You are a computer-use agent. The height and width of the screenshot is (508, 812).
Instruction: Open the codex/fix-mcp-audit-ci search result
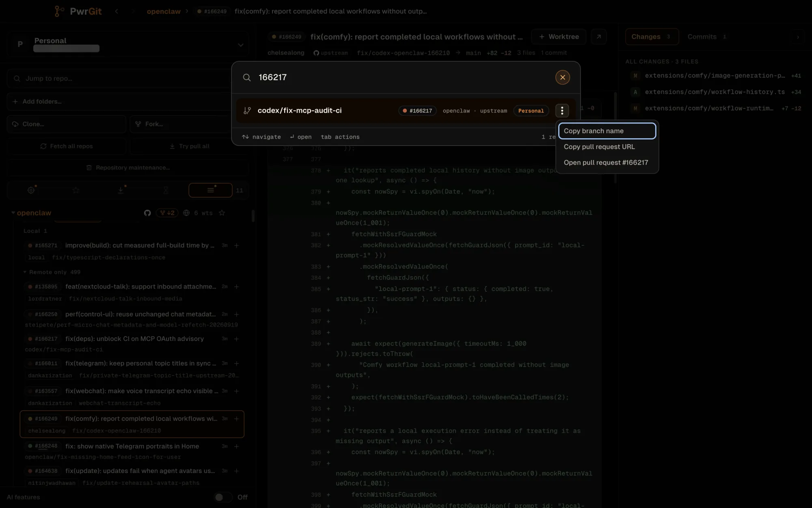pos(406,111)
